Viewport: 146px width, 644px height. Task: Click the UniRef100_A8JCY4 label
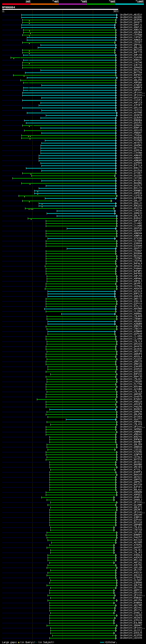(x=131, y=208)
